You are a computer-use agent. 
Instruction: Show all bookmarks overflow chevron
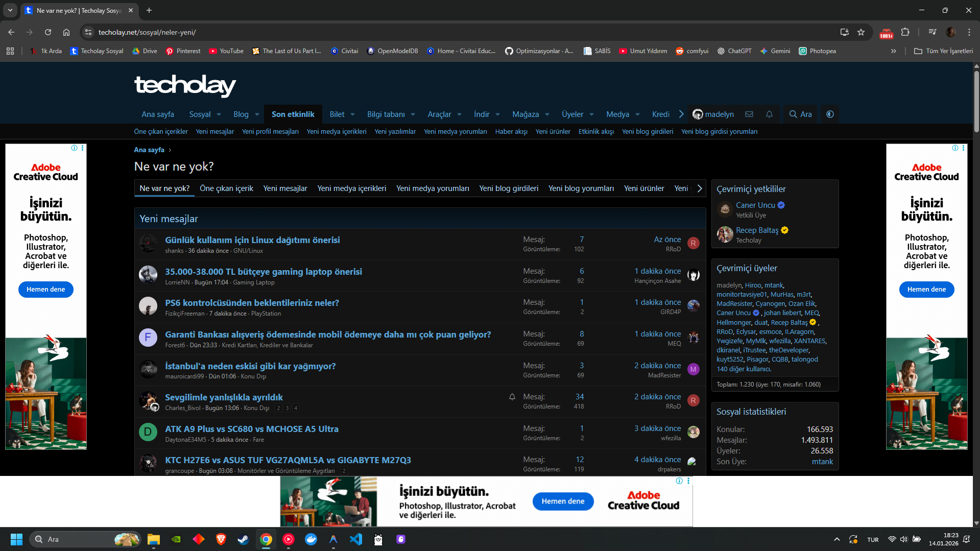894,51
